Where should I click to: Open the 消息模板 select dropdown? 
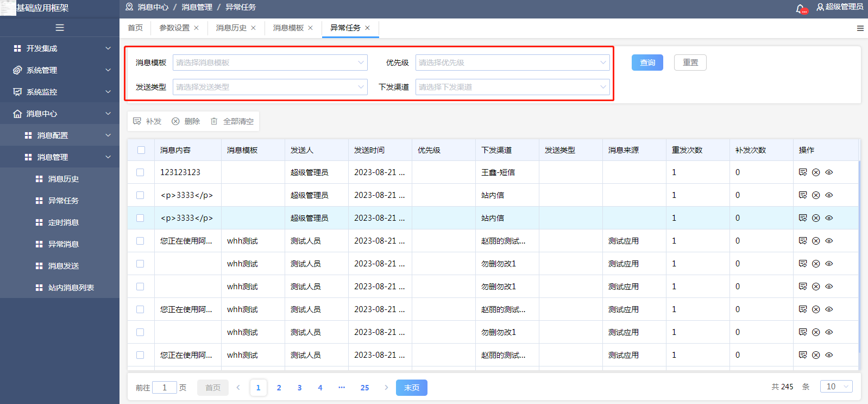click(x=270, y=63)
